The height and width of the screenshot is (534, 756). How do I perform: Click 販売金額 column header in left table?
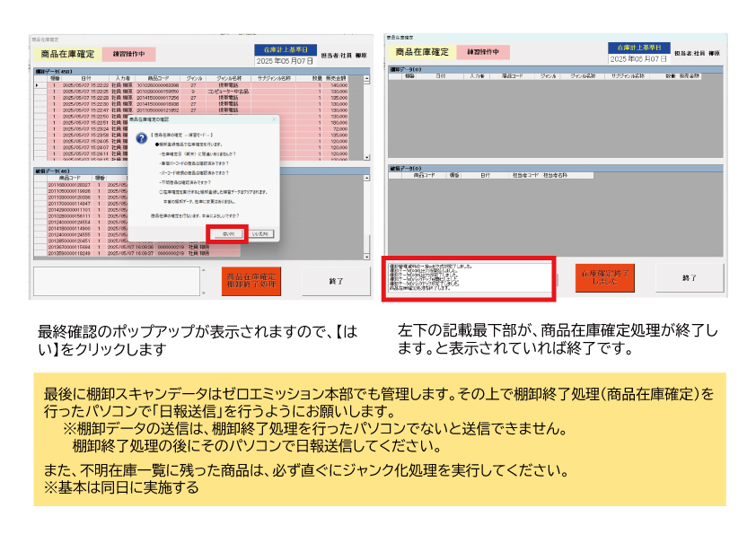(x=338, y=79)
